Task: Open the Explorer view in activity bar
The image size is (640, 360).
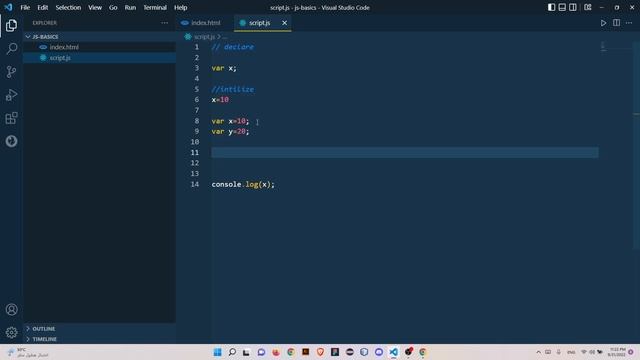Action: pos(11,26)
